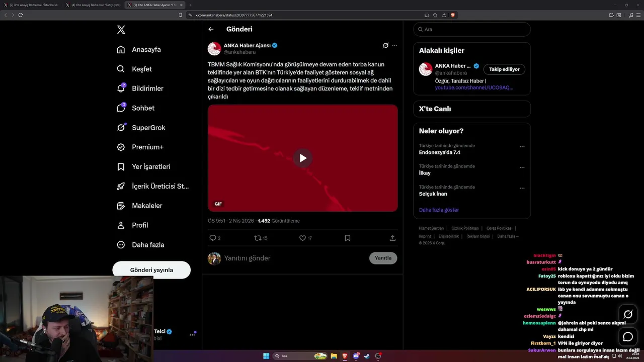Image resolution: width=644 pixels, height=362 pixels.
Task: Click the Takip ediyor button
Action: tap(504, 69)
